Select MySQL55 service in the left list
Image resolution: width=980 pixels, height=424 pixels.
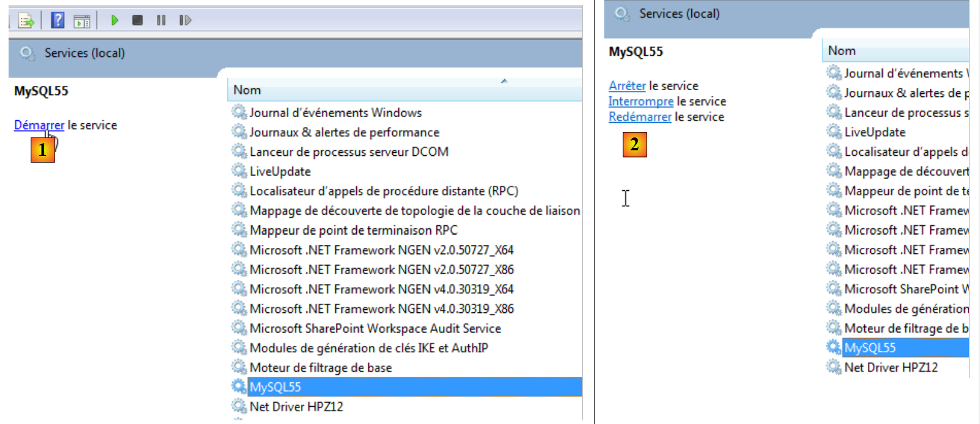pos(275,387)
